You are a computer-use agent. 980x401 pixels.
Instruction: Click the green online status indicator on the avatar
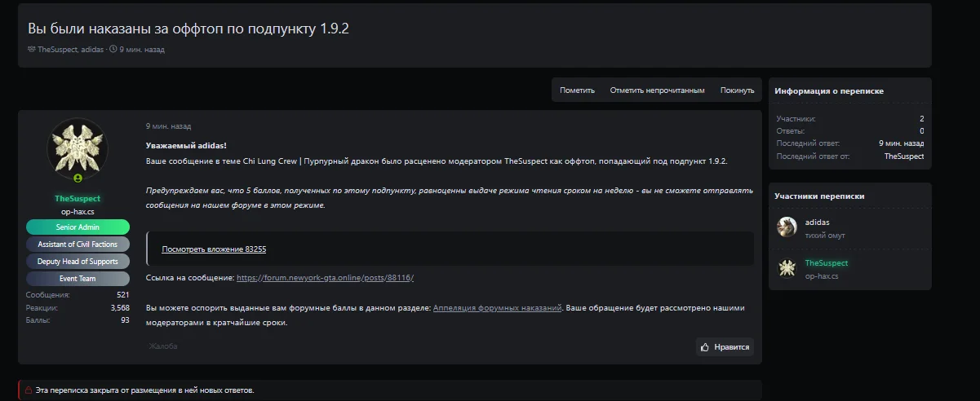pos(78,178)
